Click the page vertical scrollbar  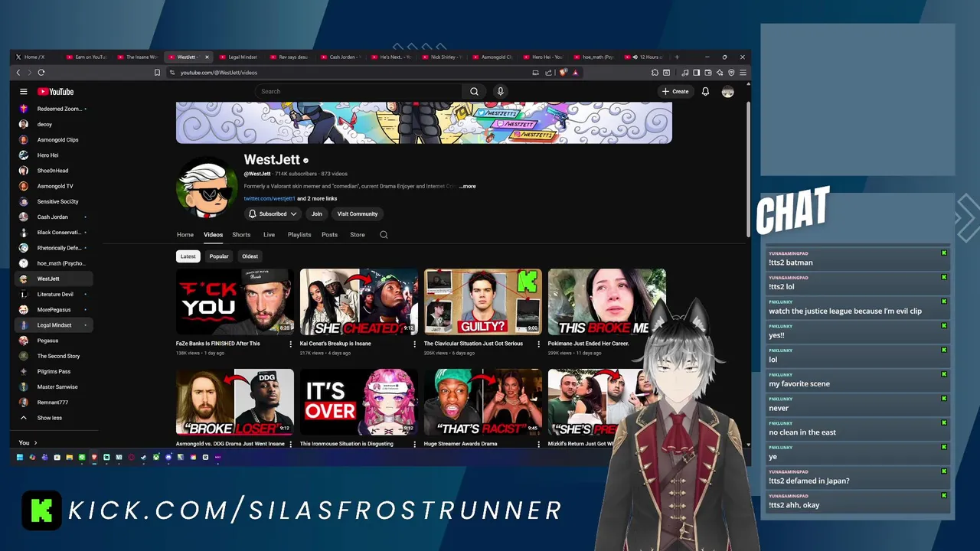(x=748, y=170)
